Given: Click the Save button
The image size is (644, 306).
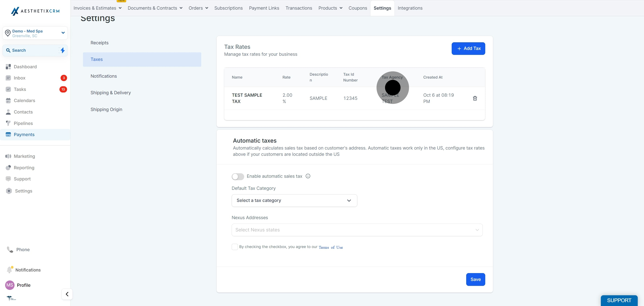Looking at the screenshot, I should pos(475,279).
